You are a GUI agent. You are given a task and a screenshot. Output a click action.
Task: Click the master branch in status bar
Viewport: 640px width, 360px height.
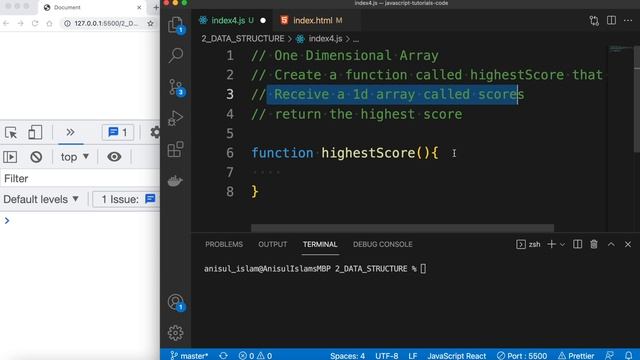tap(189, 356)
